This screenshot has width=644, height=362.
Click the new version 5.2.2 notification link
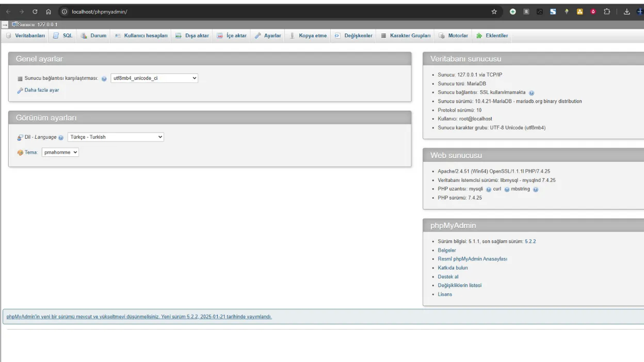point(139,317)
